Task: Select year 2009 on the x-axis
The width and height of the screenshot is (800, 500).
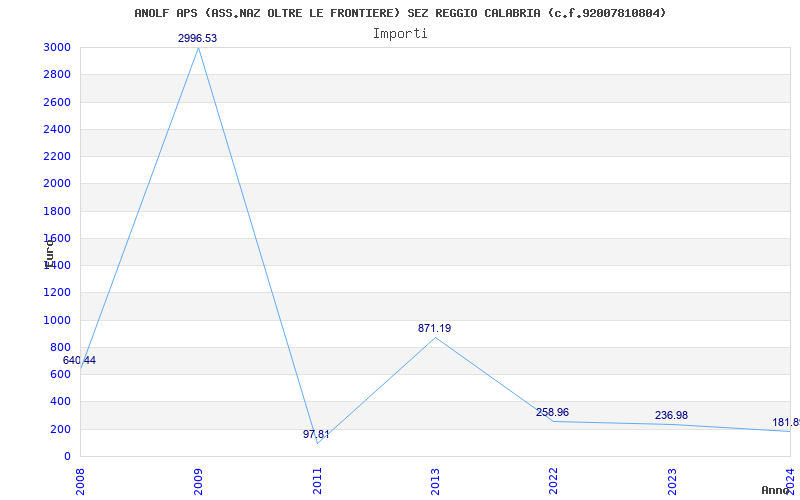Action: (x=199, y=480)
